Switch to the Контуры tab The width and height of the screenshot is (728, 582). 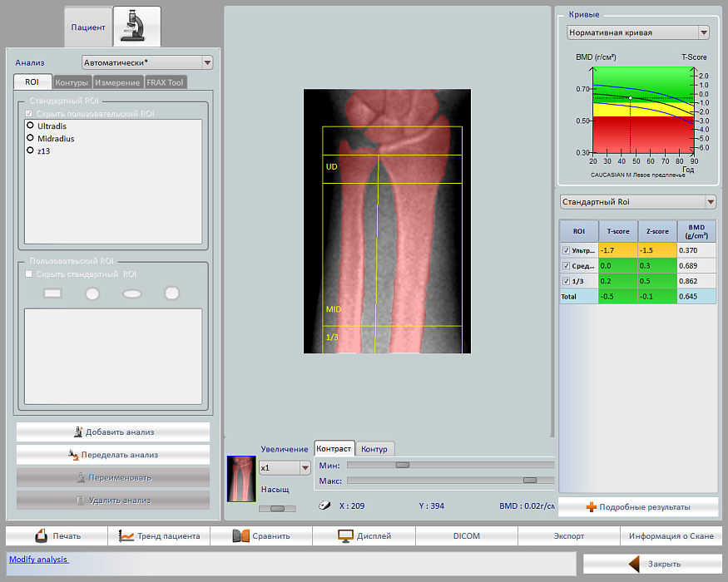(72, 82)
